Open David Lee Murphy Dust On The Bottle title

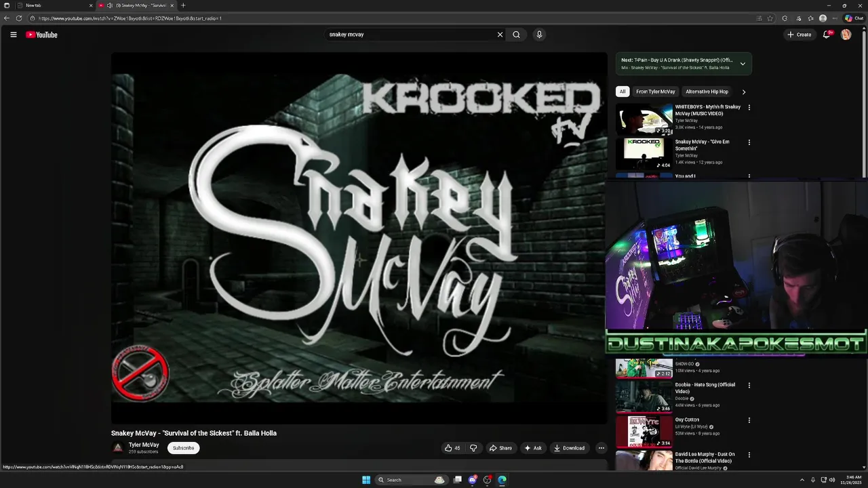(x=705, y=457)
